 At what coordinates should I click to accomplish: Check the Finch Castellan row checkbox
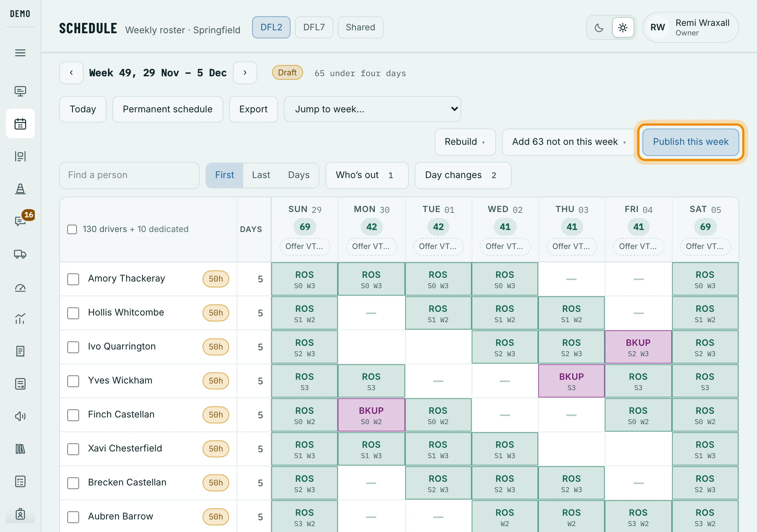tap(73, 415)
